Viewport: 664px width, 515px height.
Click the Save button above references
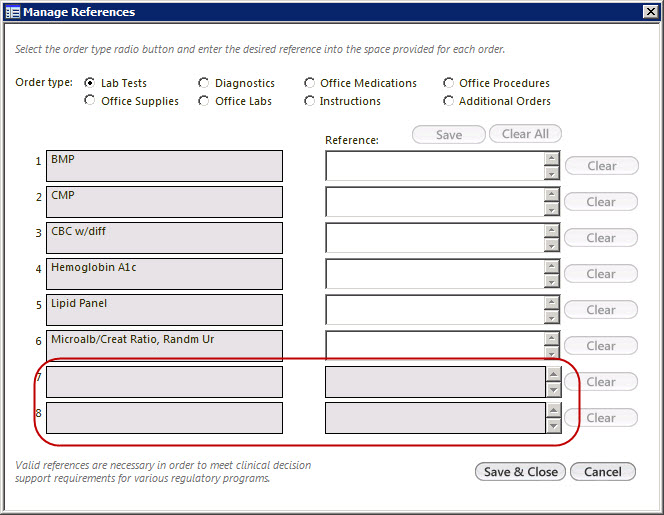pyautogui.click(x=449, y=135)
